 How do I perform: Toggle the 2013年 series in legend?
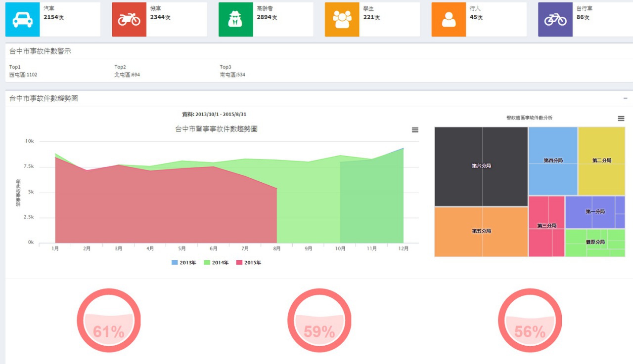tap(184, 263)
